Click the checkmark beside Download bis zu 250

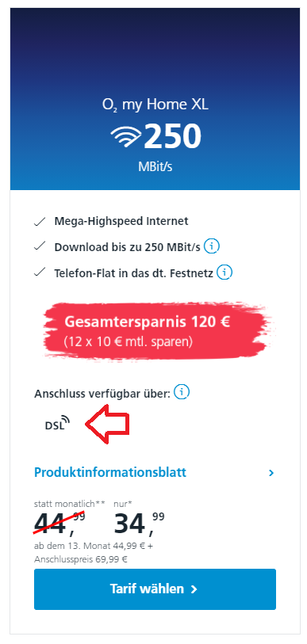coord(40,247)
